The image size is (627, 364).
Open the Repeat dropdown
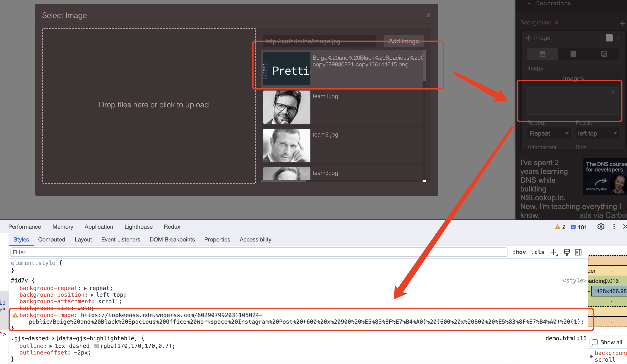[549, 133]
